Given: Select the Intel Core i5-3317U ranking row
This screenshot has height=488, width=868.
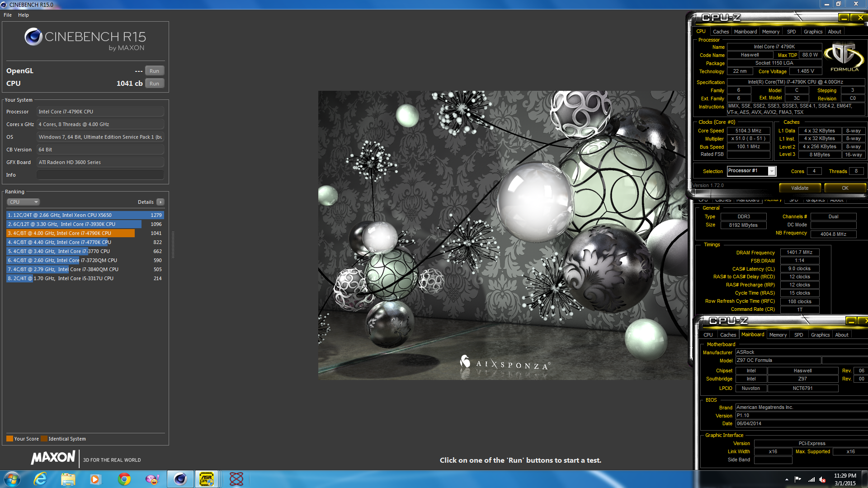Looking at the screenshot, I should pos(85,278).
